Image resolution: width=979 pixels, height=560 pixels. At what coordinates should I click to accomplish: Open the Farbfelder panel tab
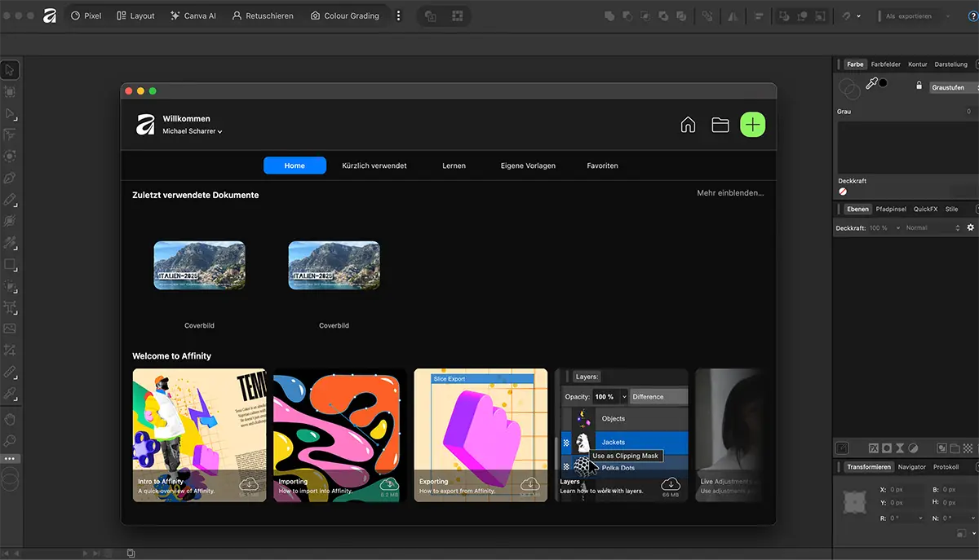tap(885, 64)
